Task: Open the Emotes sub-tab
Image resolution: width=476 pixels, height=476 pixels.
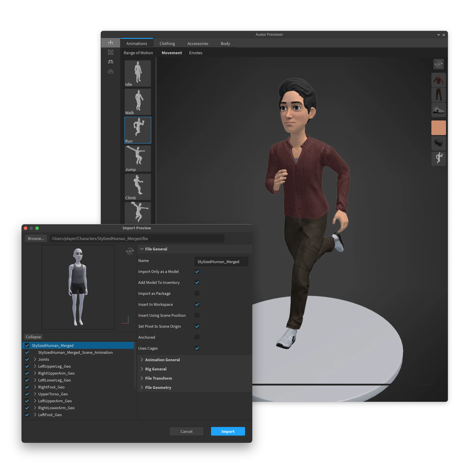Action: (x=196, y=53)
